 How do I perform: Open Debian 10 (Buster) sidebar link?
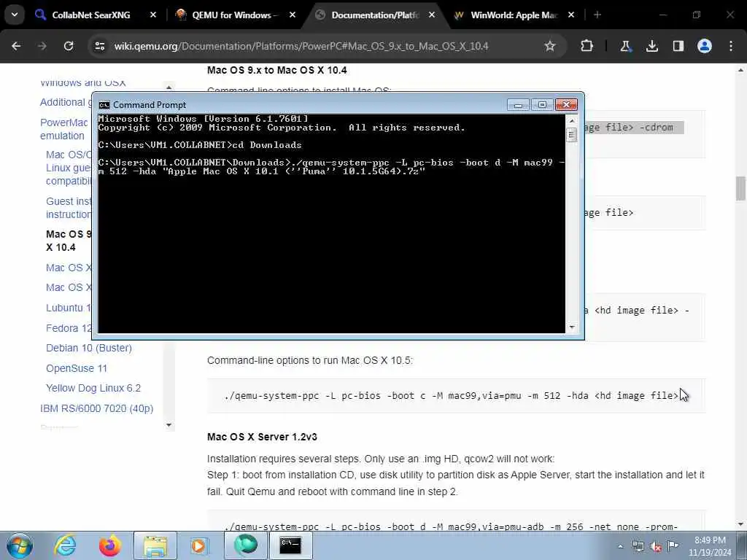tap(88, 348)
